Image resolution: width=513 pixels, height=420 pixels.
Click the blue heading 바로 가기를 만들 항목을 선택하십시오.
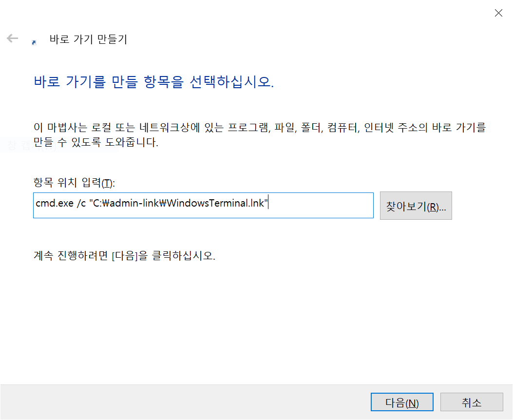point(154,81)
